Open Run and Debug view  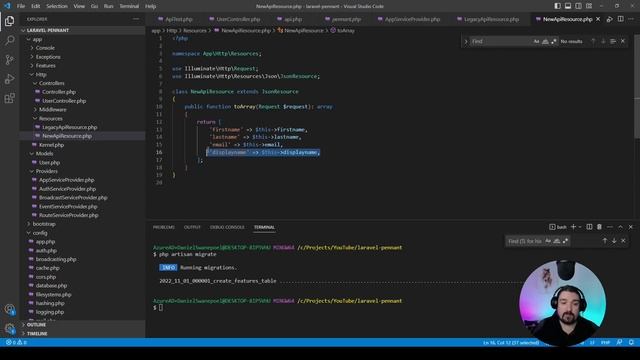9,79
